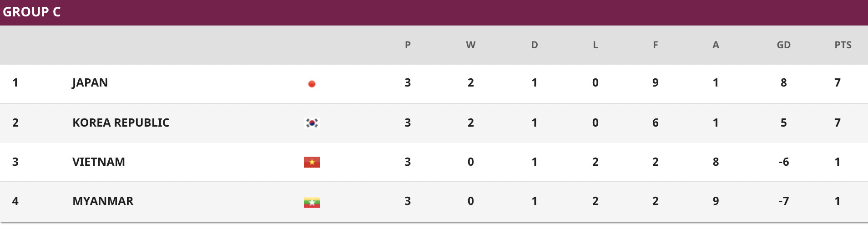The image size is (868, 225).
Task: Click the A (goals against) column header
Action: click(x=716, y=45)
